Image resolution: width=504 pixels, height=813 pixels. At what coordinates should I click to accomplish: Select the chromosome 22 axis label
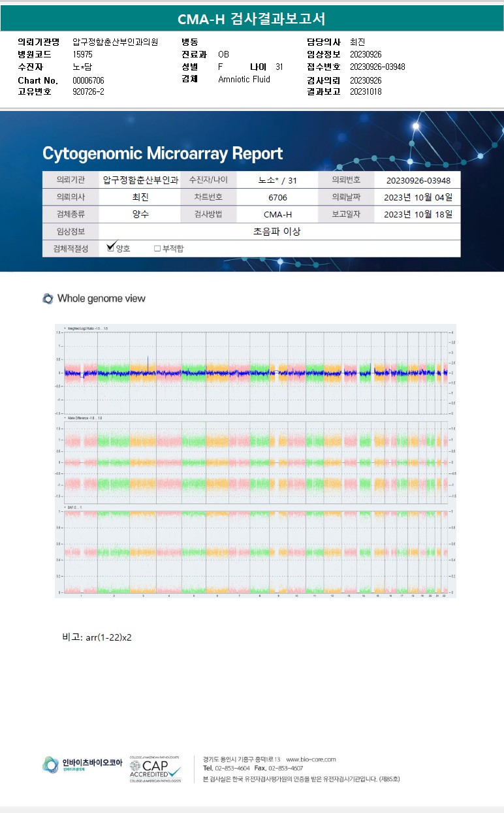pyautogui.click(x=444, y=596)
